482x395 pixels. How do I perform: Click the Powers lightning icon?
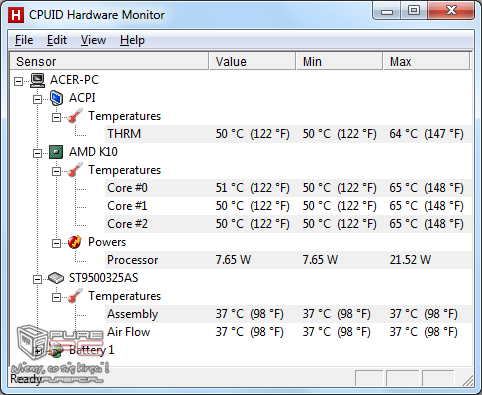tap(75, 242)
